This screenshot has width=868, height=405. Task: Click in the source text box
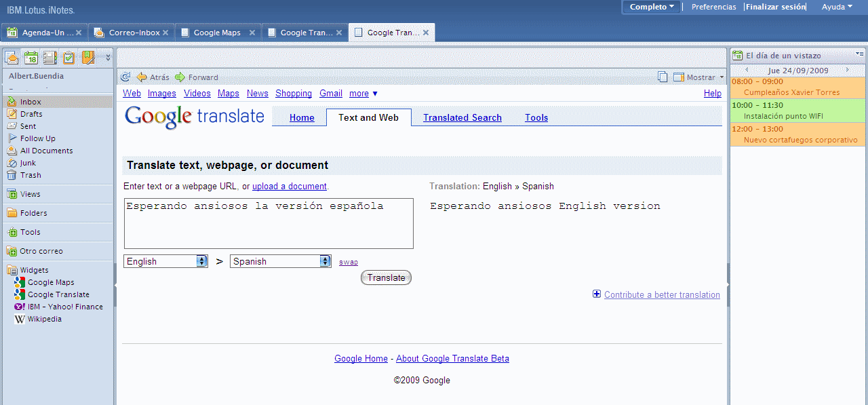(x=269, y=223)
